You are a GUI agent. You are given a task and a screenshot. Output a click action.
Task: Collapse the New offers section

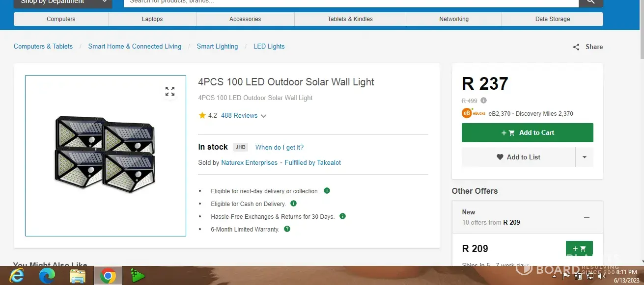click(x=587, y=217)
